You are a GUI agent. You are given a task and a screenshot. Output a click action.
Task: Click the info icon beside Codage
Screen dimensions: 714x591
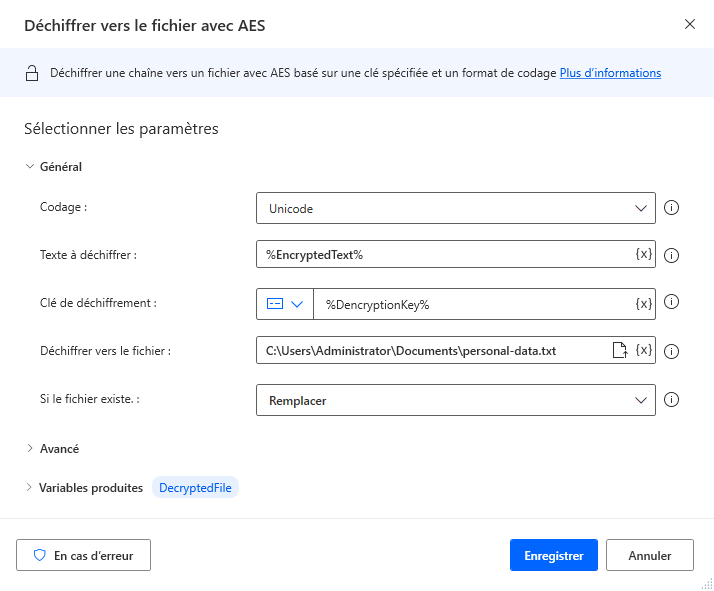[x=672, y=208]
